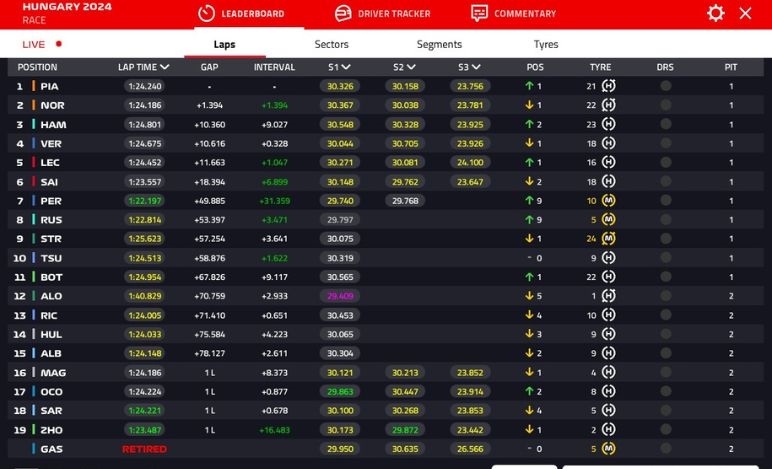Image resolution: width=772 pixels, height=469 pixels.
Task: Switch to the Tyres tab
Action: (546, 44)
